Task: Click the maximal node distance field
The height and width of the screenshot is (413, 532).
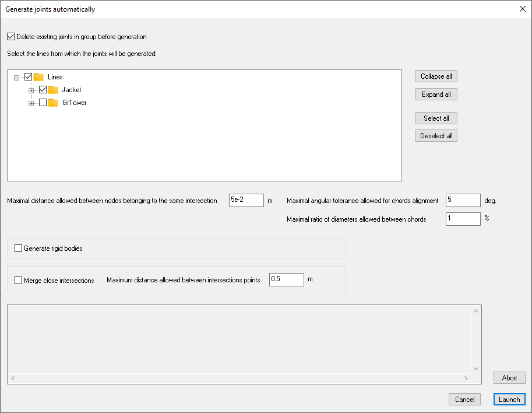Action: tap(246, 201)
